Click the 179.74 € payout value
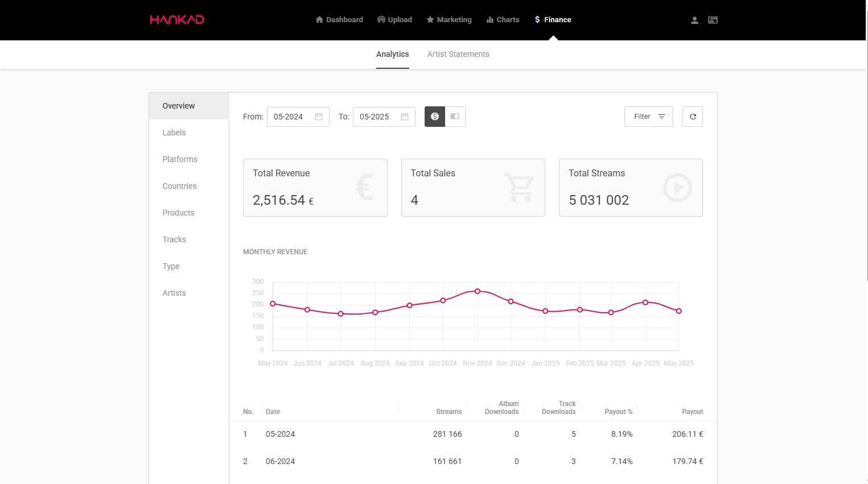 [x=688, y=461]
